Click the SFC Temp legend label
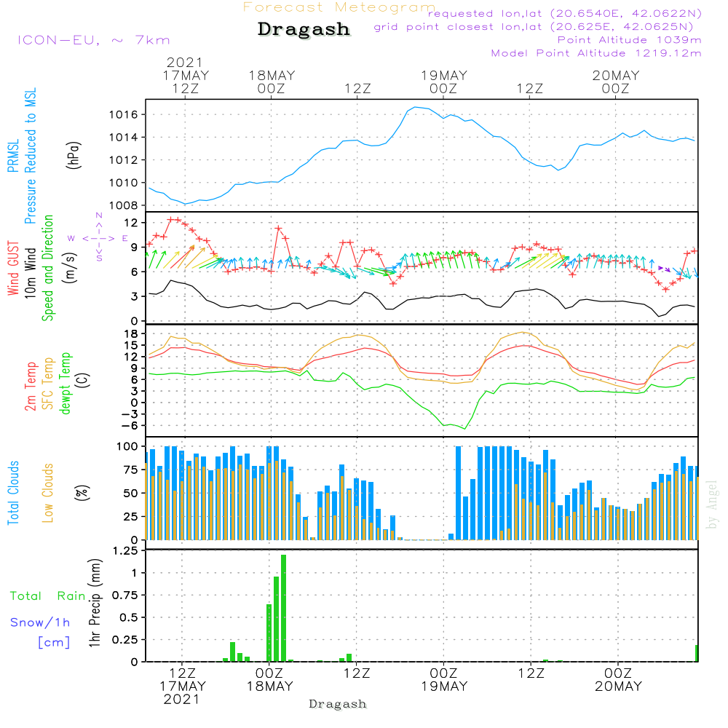This screenshot has height=728, width=728. pos(48,384)
